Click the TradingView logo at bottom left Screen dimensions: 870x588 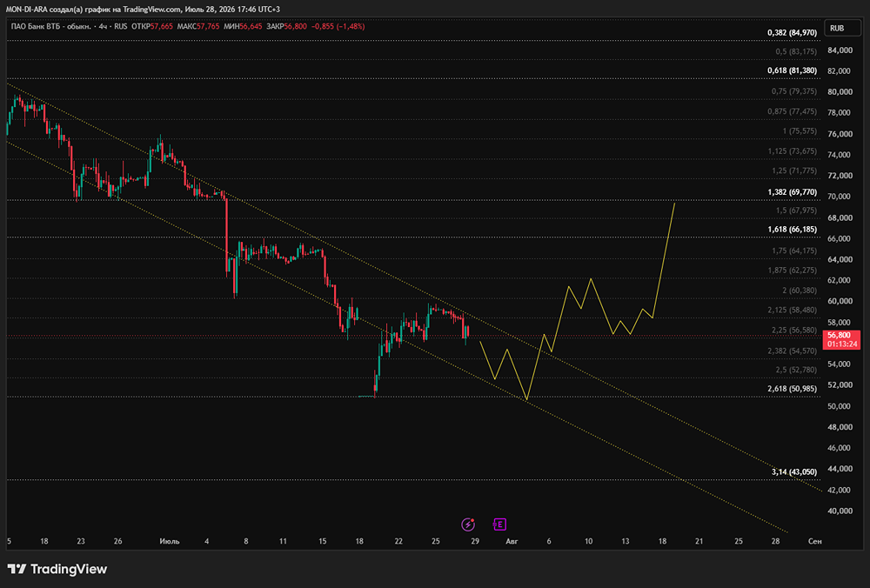[x=57, y=569]
